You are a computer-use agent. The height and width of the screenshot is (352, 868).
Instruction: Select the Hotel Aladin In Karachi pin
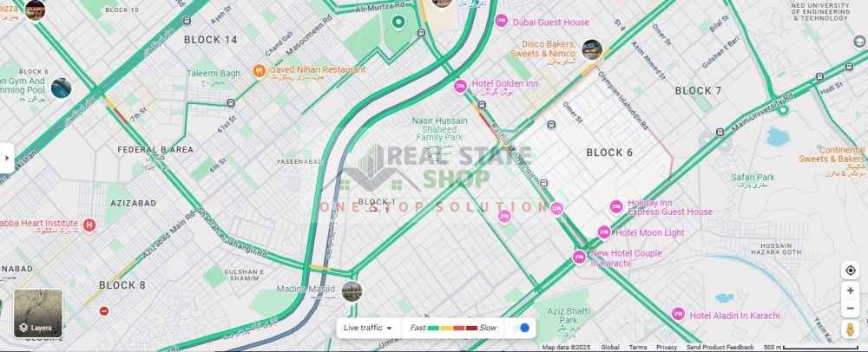coord(678,314)
